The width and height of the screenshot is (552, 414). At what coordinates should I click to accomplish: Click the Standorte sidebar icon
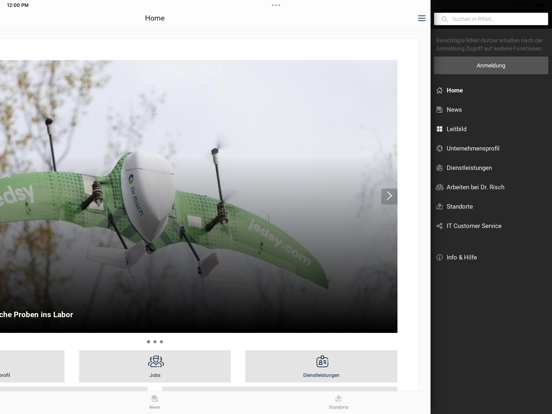[x=439, y=207]
